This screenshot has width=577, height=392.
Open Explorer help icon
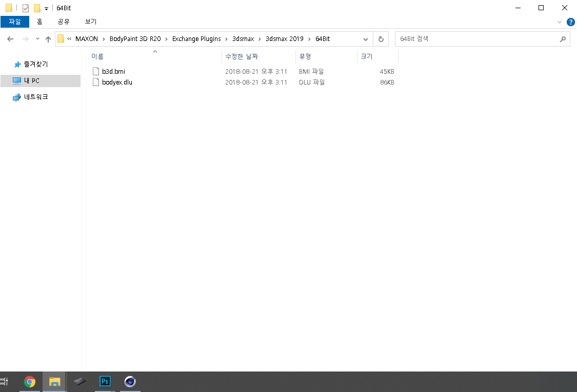point(570,22)
